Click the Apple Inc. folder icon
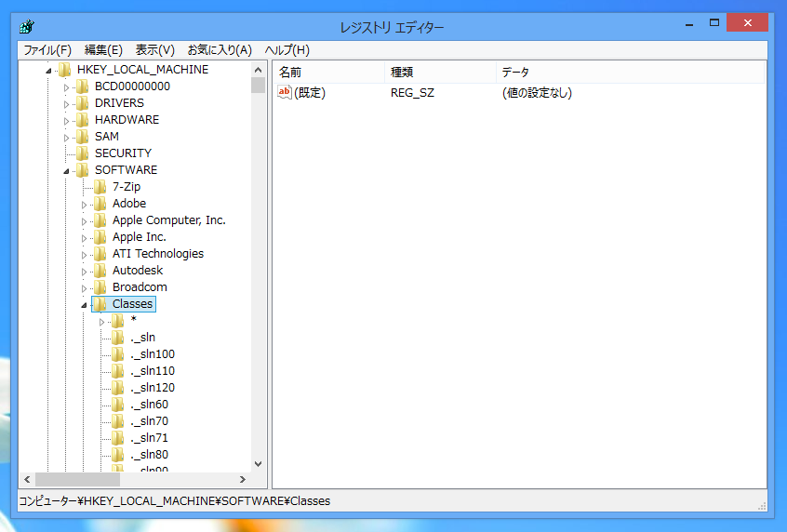This screenshot has height=532, width=787. coord(100,237)
